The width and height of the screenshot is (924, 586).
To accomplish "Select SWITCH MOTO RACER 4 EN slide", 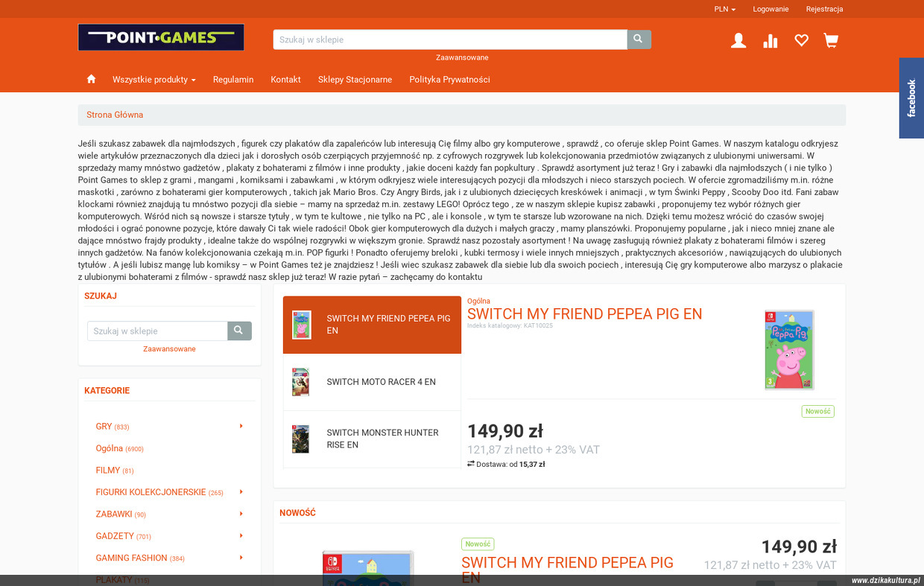I will pos(372,382).
